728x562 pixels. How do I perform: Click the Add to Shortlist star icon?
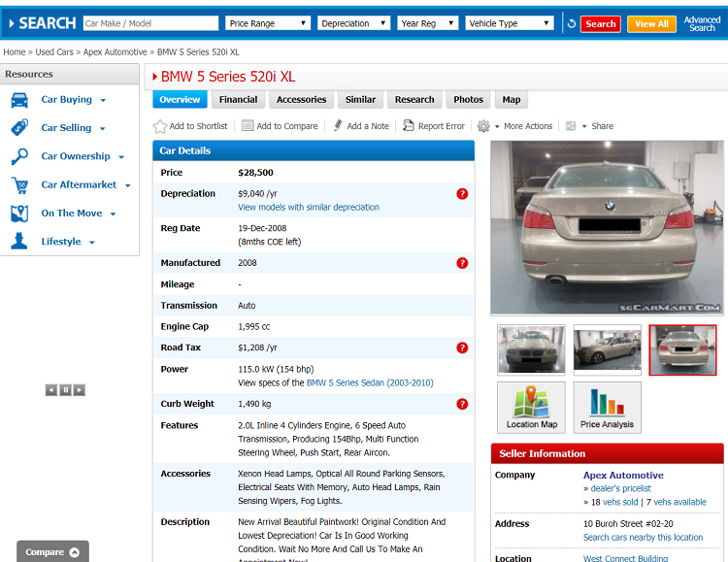pyautogui.click(x=160, y=126)
